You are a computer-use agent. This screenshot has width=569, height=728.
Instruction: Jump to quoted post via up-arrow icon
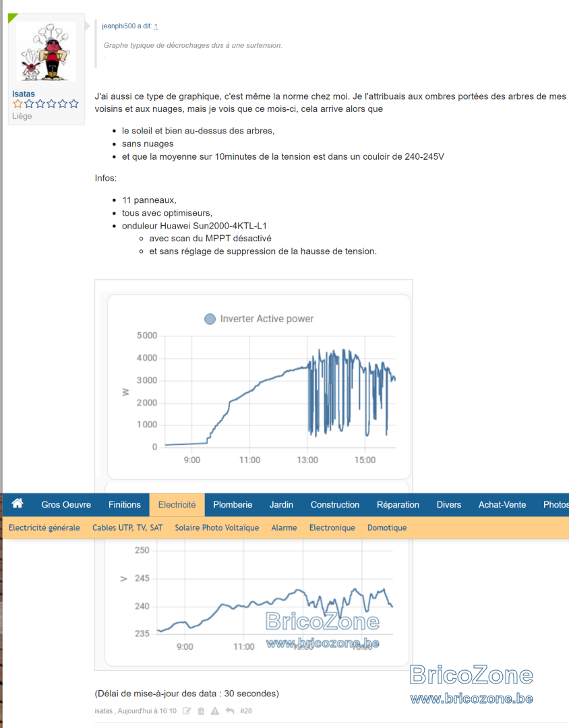pos(156,26)
